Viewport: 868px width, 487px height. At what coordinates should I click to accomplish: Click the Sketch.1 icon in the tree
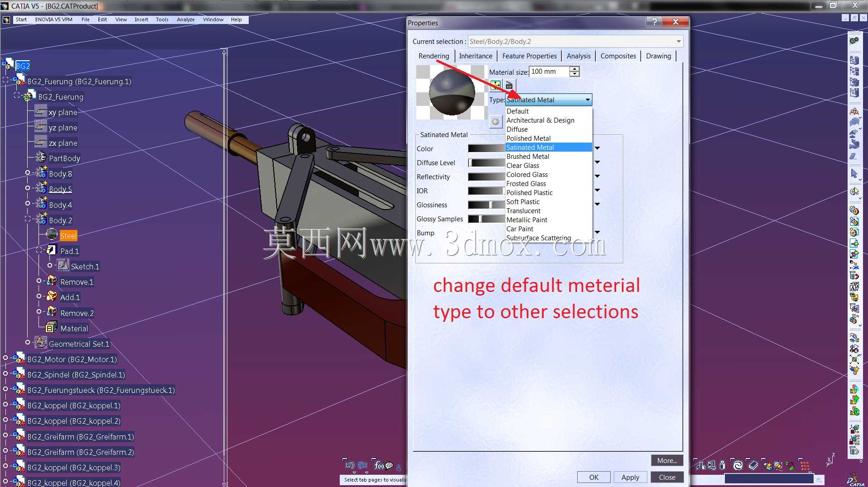tap(63, 266)
